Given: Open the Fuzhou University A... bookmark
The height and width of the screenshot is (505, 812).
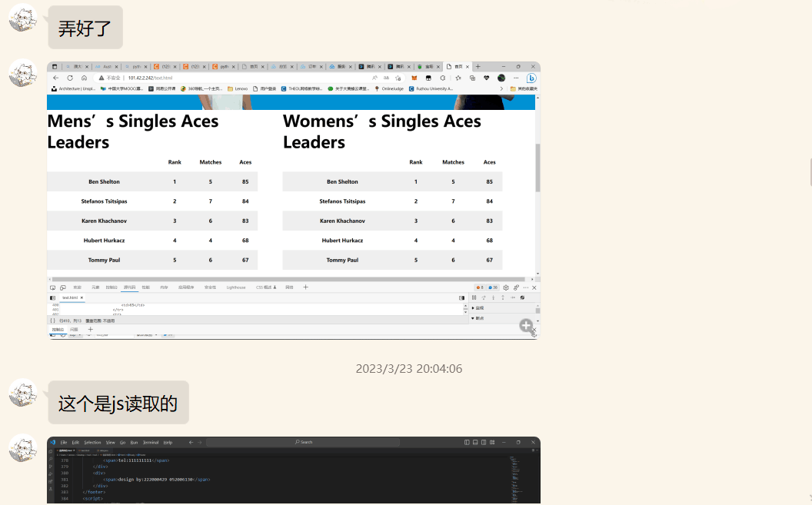Looking at the screenshot, I should (x=431, y=88).
